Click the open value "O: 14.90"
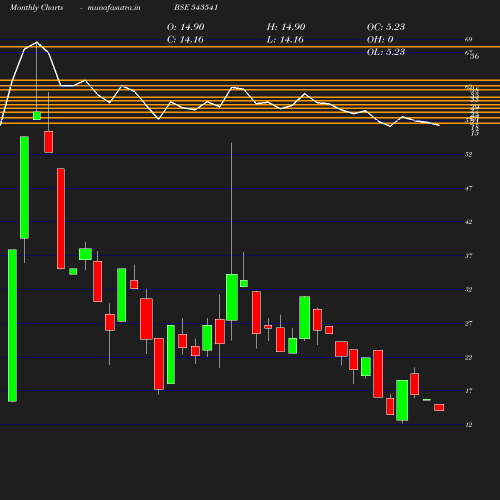Screen dimensions: 500x500 tap(185, 27)
